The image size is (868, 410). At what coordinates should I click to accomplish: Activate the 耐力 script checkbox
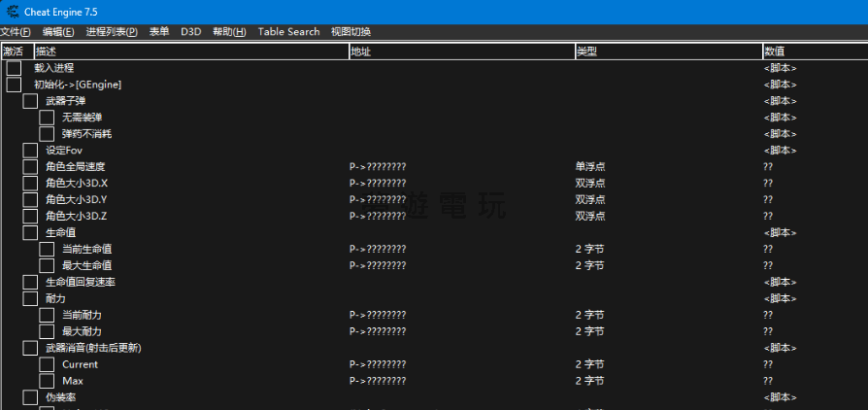tap(30, 298)
